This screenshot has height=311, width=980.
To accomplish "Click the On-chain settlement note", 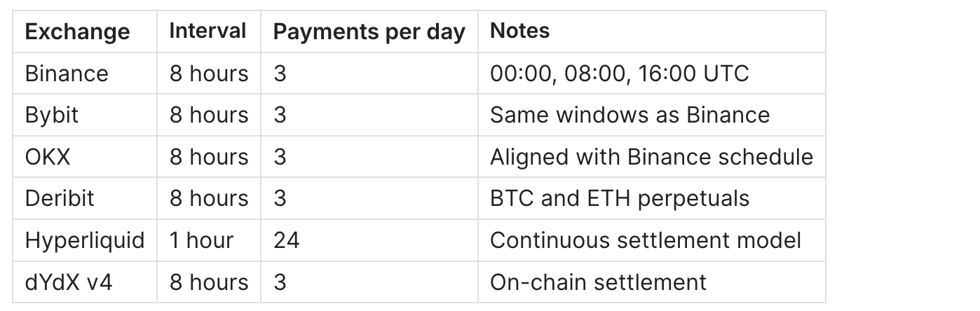I will 598,282.
